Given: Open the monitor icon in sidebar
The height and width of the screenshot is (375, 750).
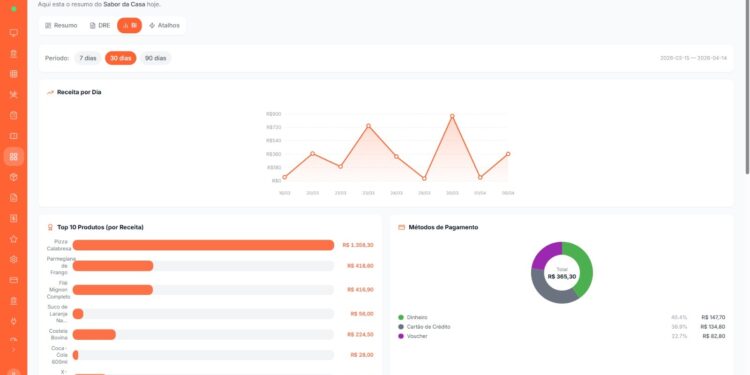Looking at the screenshot, I should 13,33.
